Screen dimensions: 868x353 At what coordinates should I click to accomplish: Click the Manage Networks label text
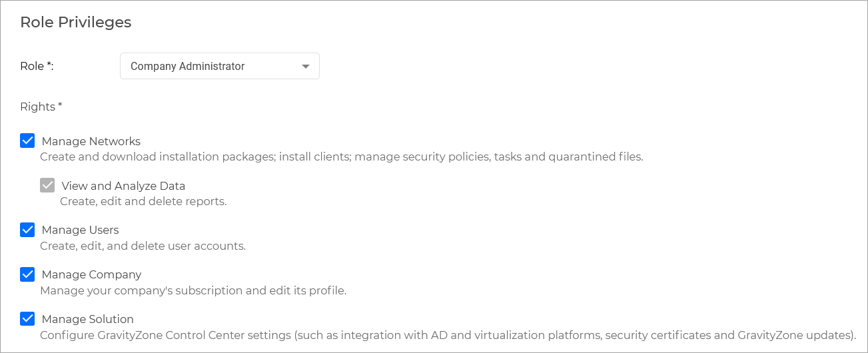[91, 141]
